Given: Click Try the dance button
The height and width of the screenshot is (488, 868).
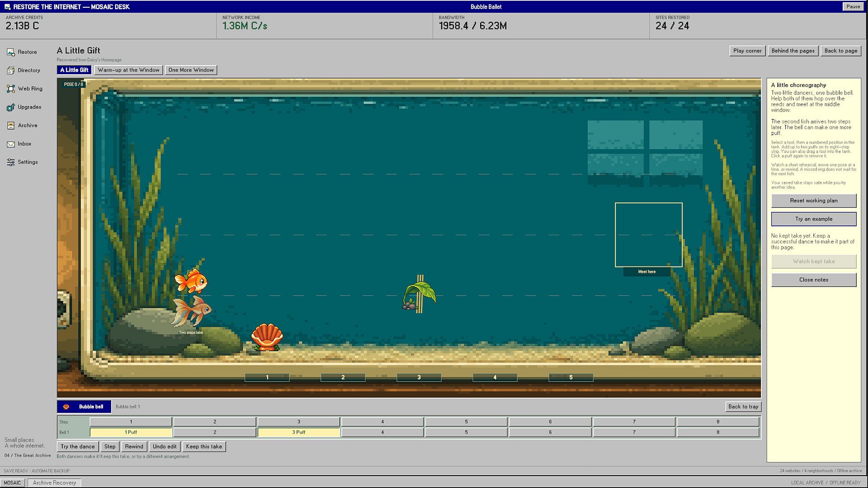Looking at the screenshot, I should 78,446.
